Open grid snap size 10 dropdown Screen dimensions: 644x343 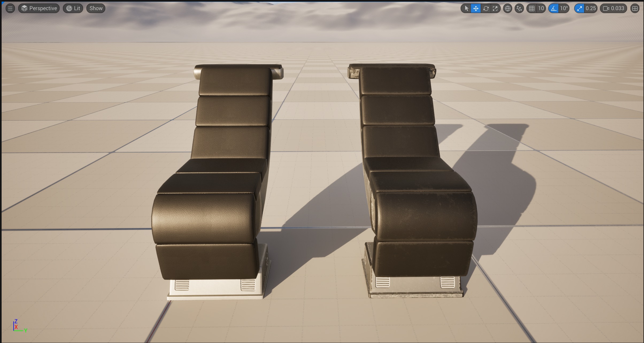541,8
